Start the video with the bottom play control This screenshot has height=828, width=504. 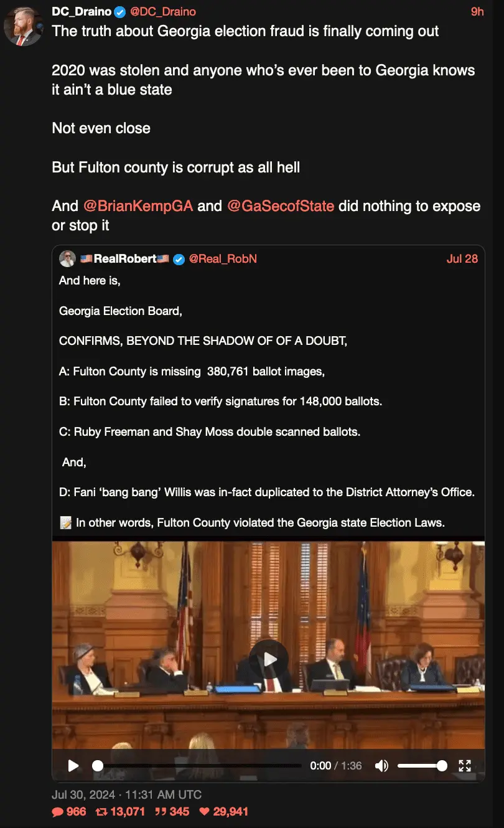tap(73, 766)
